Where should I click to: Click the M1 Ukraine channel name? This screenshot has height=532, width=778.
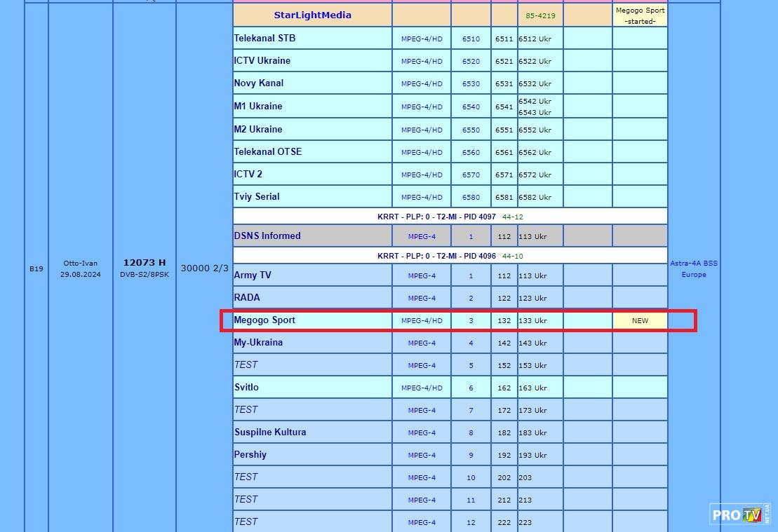click(x=258, y=107)
